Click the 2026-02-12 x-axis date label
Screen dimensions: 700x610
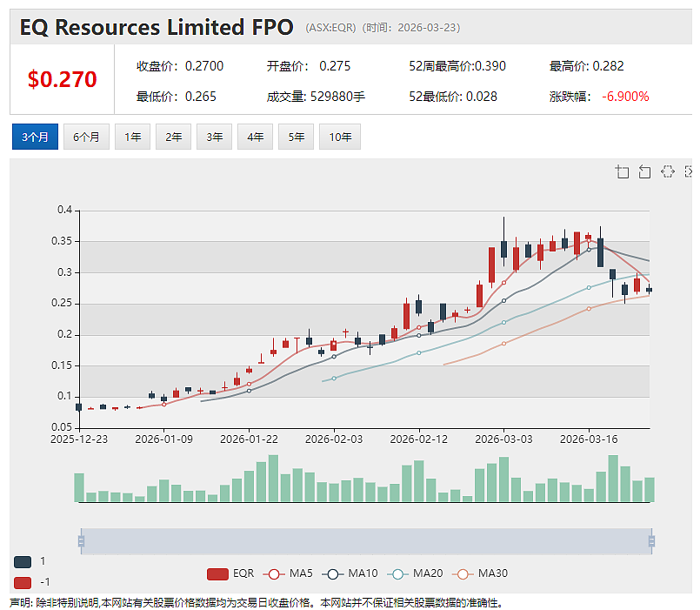[x=419, y=439]
